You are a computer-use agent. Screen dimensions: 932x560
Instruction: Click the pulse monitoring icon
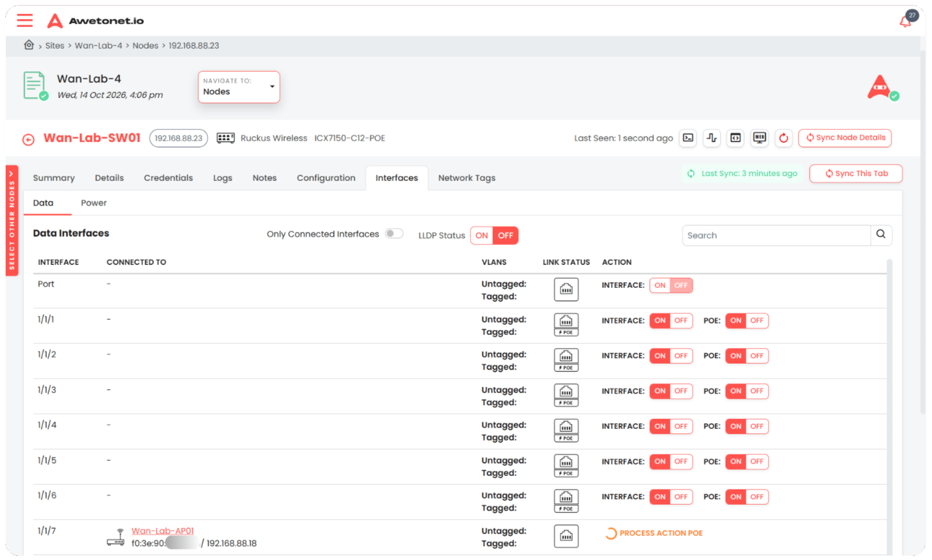[711, 138]
